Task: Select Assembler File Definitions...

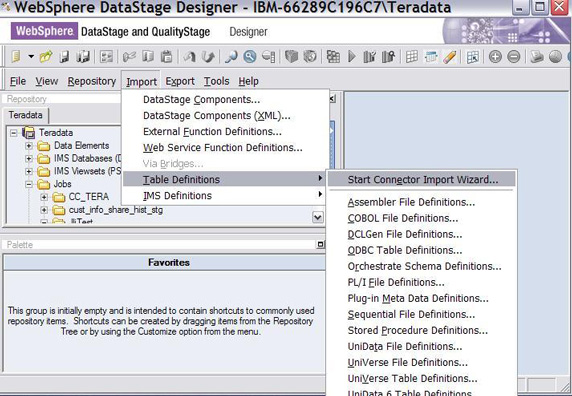Action: point(422,202)
